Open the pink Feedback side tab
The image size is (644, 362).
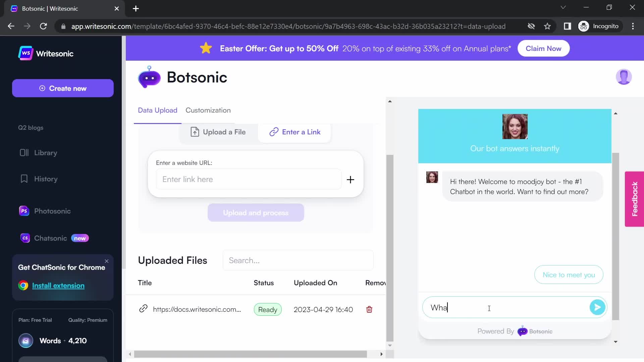[x=634, y=199]
